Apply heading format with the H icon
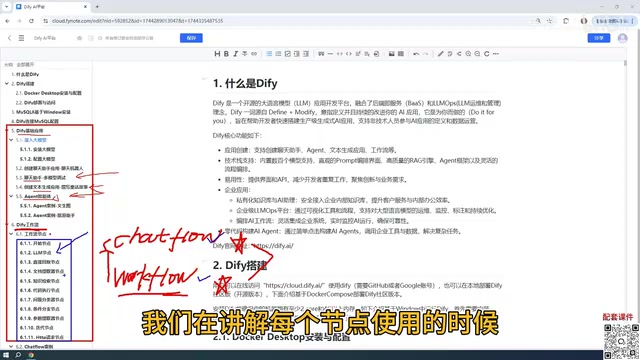This screenshot has width=640, height=360. 217,54
